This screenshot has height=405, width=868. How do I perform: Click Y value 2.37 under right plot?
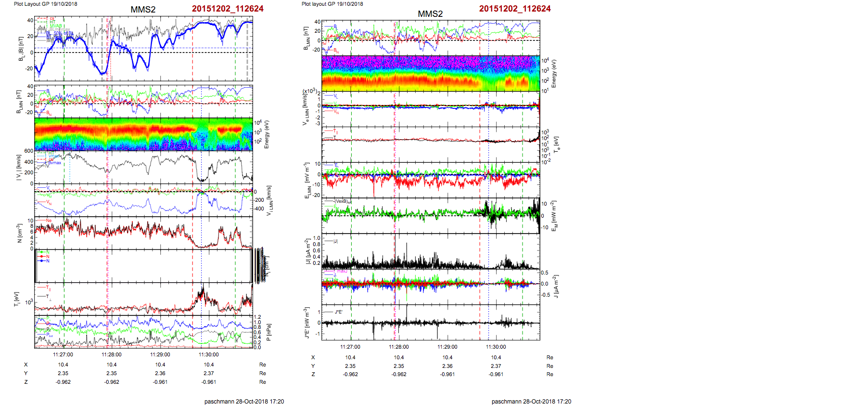(496, 366)
